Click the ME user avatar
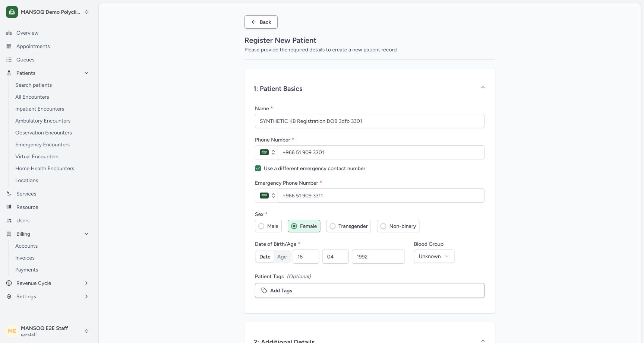 (x=12, y=331)
